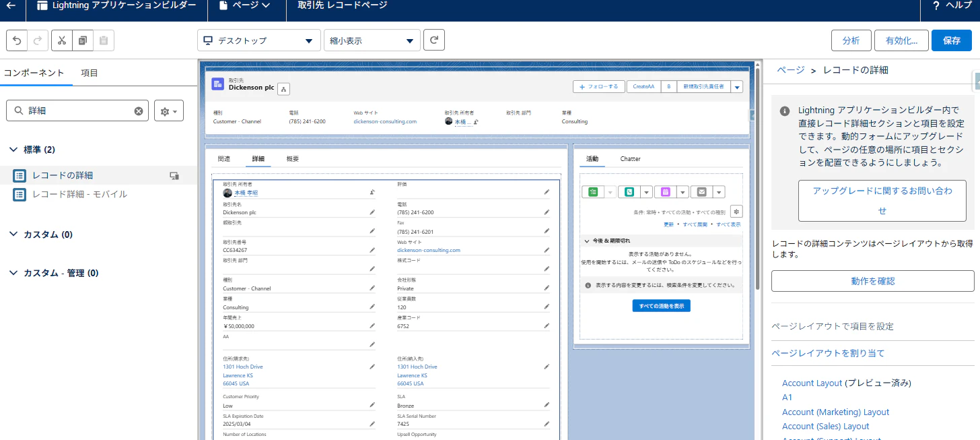Redo the last change
The image size is (980, 440).
38,40
